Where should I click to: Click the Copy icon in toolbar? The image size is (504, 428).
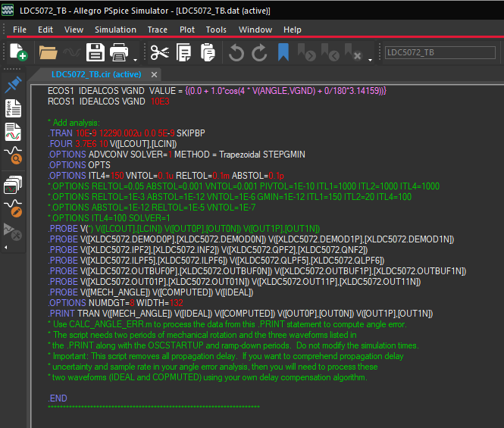coord(183,52)
